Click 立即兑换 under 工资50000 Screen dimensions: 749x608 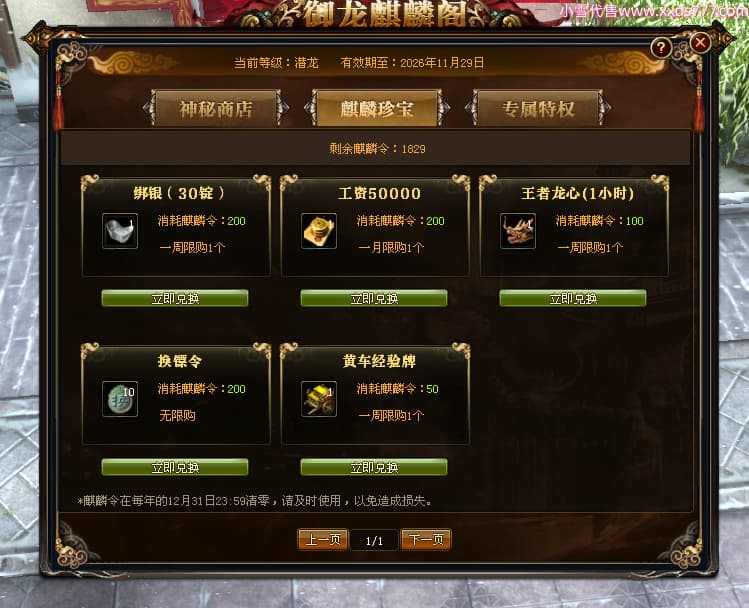374,299
